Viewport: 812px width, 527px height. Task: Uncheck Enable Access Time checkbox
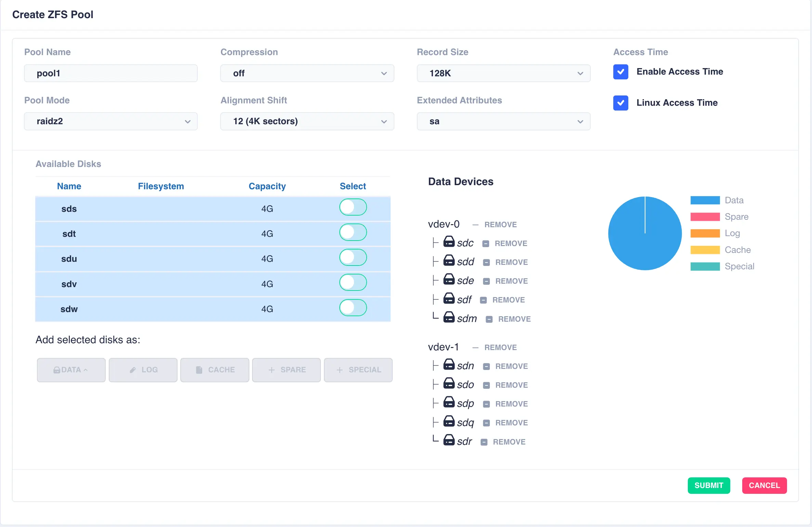click(620, 72)
